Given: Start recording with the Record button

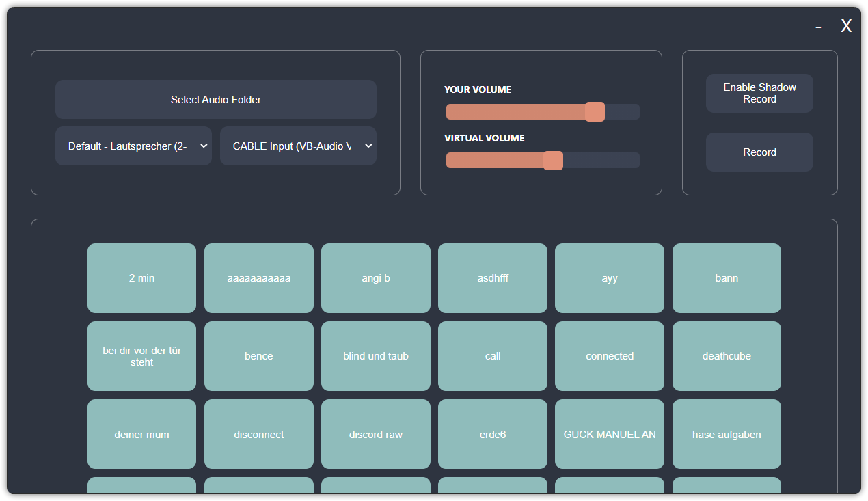Looking at the screenshot, I should (759, 152).
